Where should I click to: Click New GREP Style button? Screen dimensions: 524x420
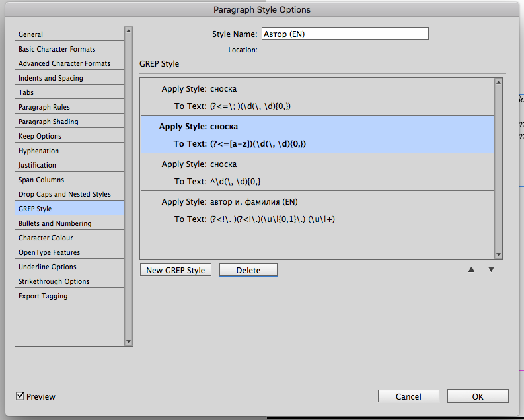pos(176,270)
